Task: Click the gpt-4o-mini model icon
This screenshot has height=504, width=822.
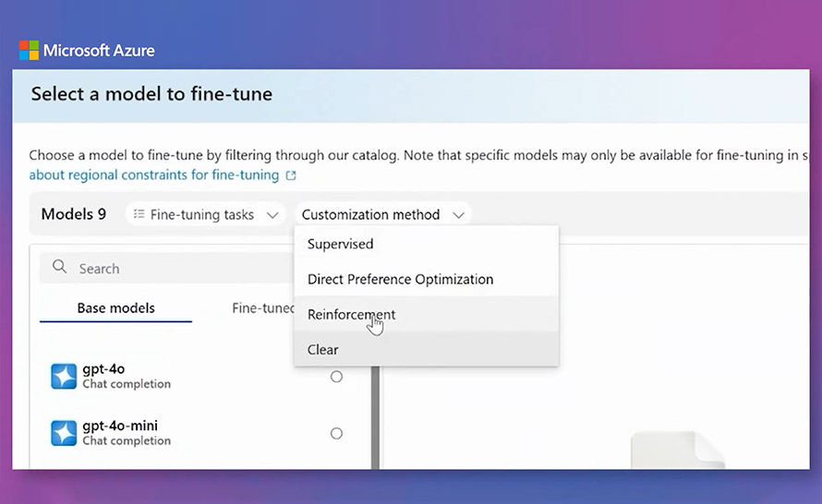Action: [64, 433]
